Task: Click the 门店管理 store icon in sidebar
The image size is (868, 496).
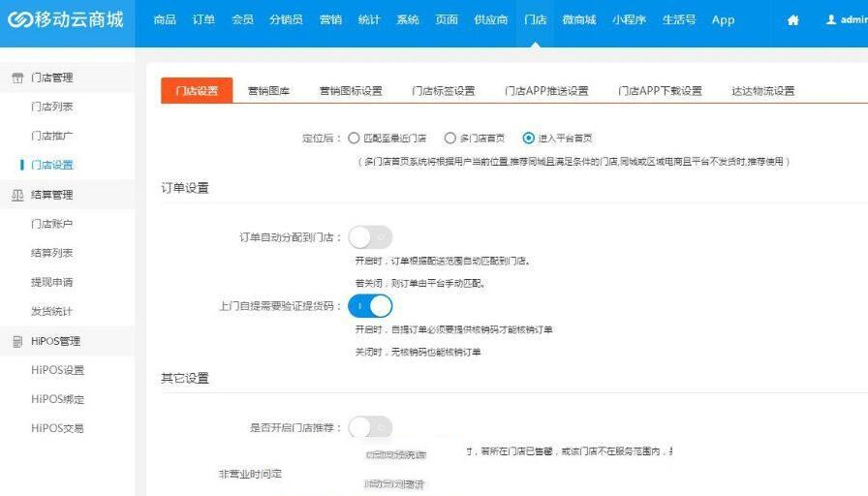Action: (17, 77)
